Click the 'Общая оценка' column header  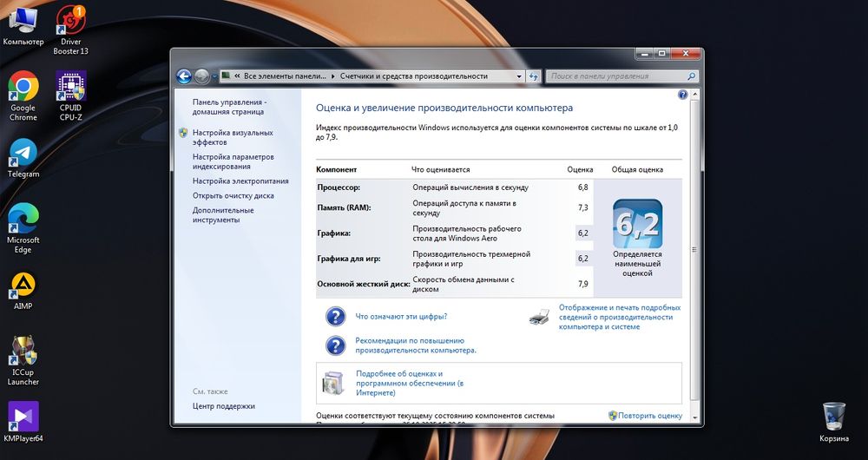pos(637,169)
